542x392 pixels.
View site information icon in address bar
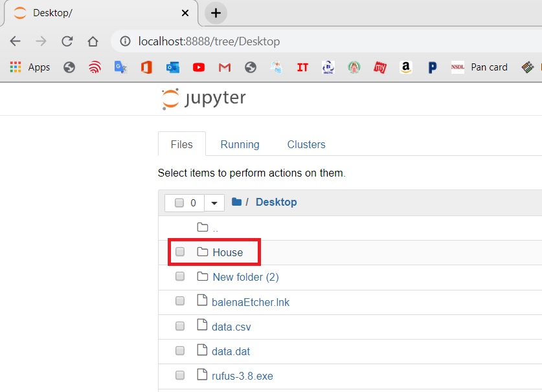click(x=125, y=41)
